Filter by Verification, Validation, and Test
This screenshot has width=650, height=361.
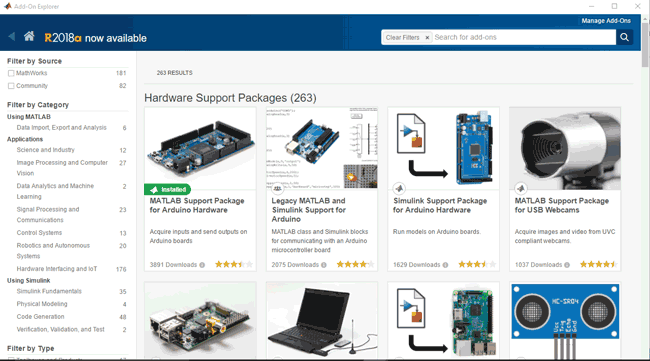coord(61,330)
